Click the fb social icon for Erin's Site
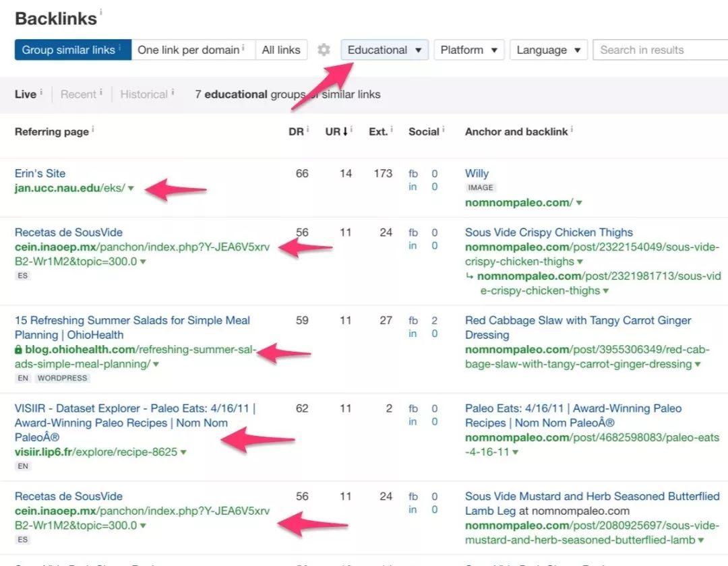The image size is (728, 566). pos(413,174)
